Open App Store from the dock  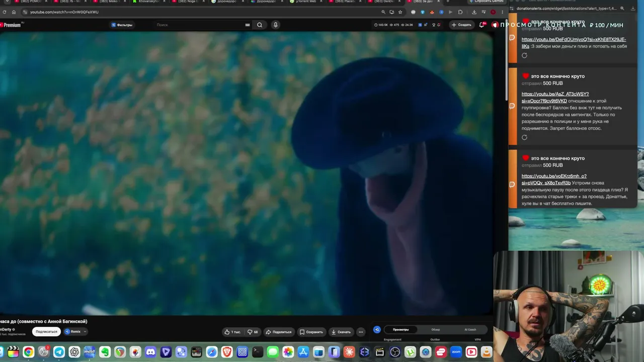coord(303,352)
